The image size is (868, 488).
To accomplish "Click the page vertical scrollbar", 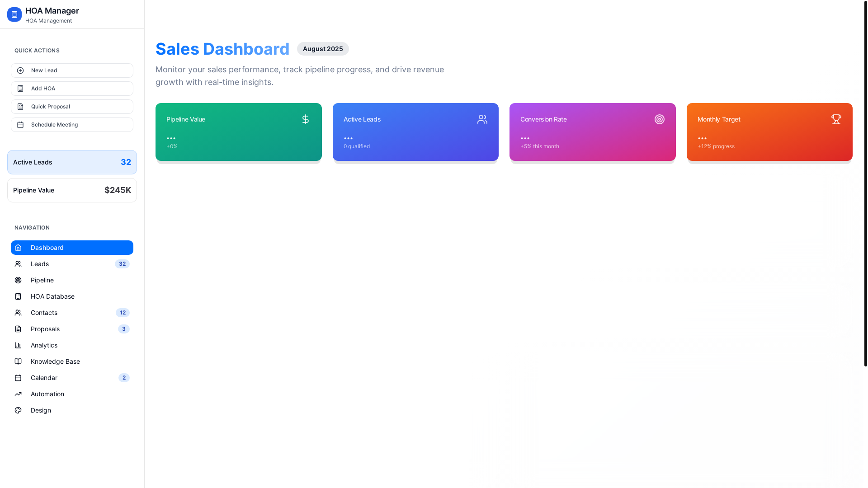I will tap(865, 183).
